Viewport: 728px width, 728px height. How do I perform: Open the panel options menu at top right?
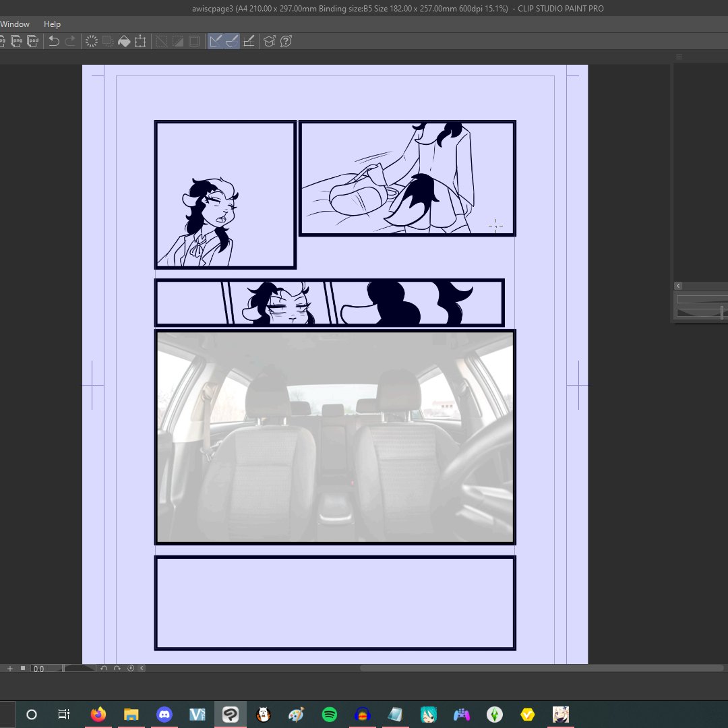click(679, 57)
